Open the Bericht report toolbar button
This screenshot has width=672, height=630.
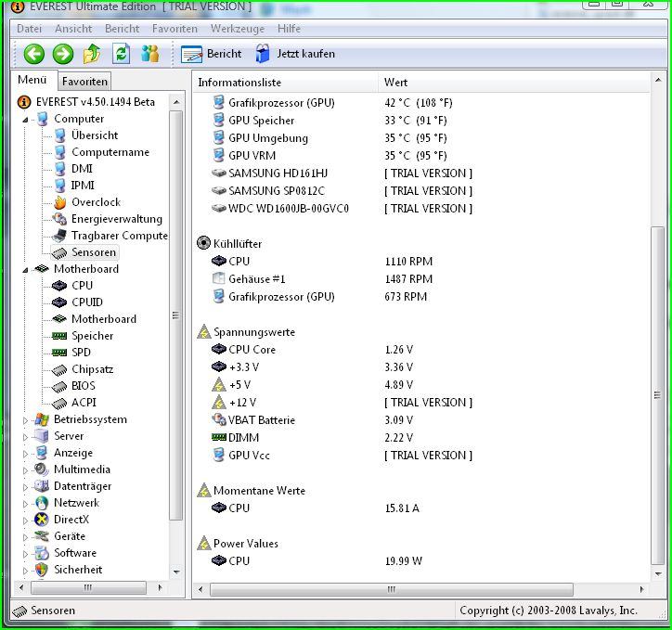coord(212,54)
